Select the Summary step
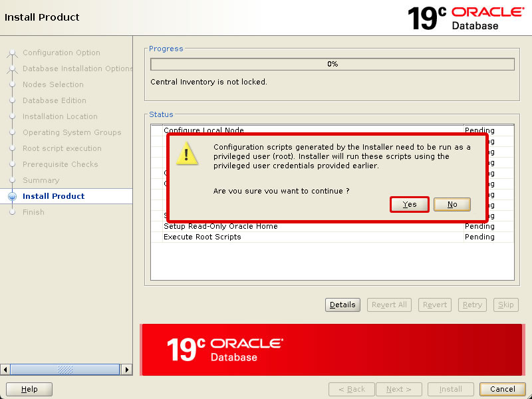 pos(41,180)
